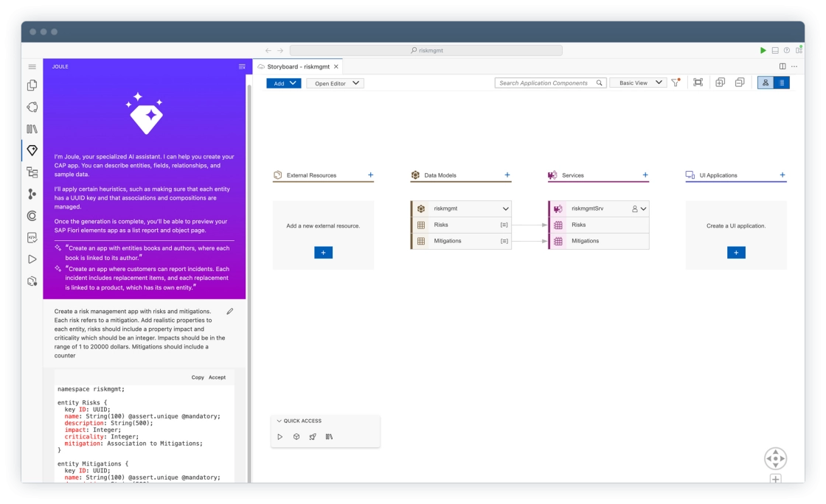Open the help question mark icon
The height and width of the screenshot is (504, 826).
(786, 51)
